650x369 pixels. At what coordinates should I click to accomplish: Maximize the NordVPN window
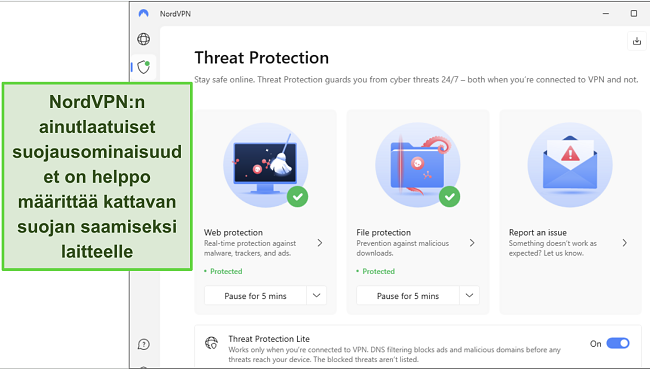[x=633, y=14]
